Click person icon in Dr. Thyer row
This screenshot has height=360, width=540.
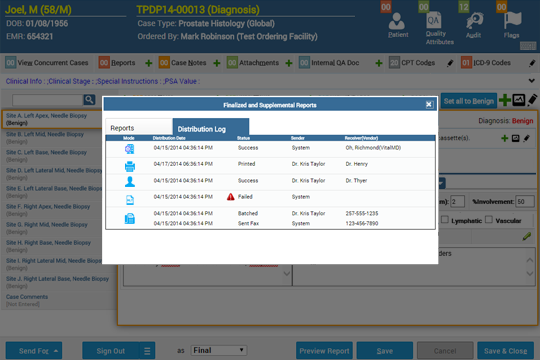[x=130, y=182]
